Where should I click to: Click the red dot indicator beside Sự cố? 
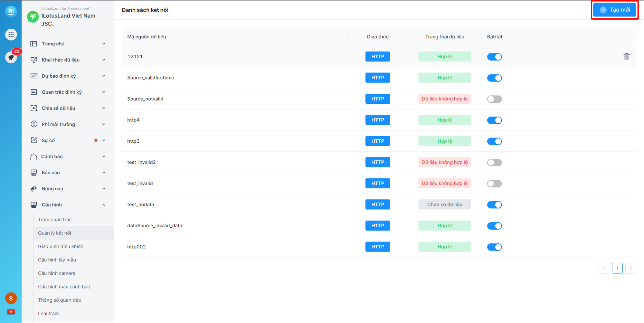point(96,140)
